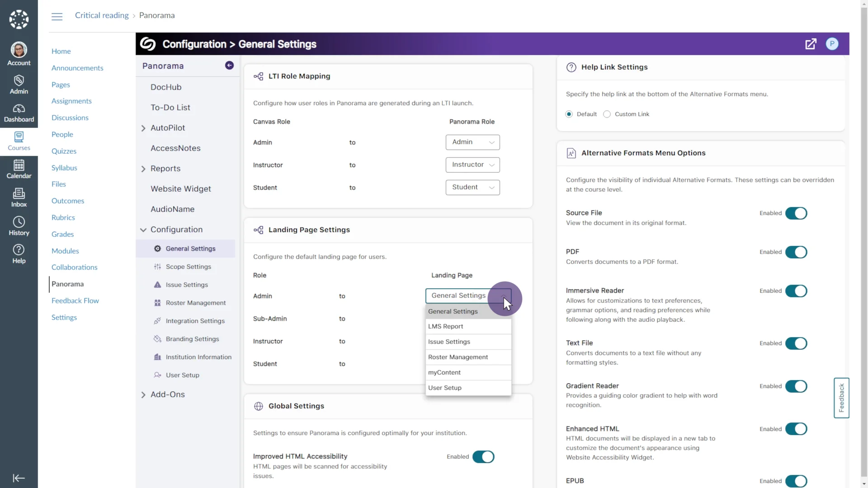This screenshot has height=488, width=868.
Task: Click the Global Settings globe icon
Action: tap(259, 406)
